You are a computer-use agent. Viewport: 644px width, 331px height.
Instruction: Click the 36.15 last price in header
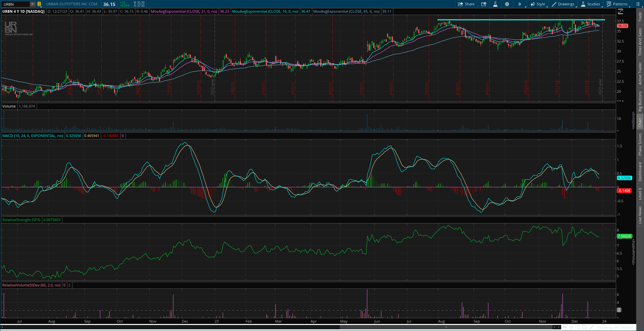click(109, 4)
